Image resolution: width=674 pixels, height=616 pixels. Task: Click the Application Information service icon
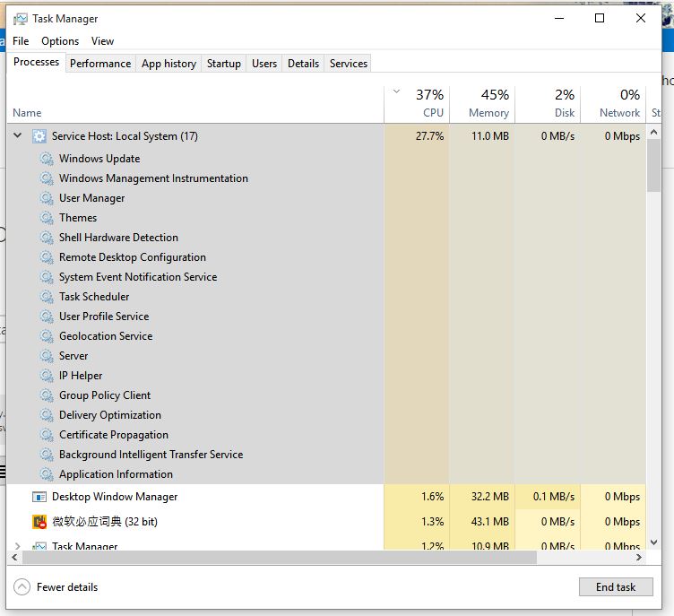tap(47, 475)
